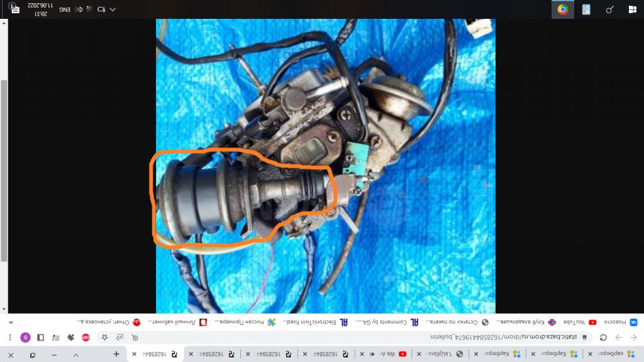The width and height of the screenshot is (644, 362).
Task: Open the tab search chevron
Action: click(x=75, y=354)
